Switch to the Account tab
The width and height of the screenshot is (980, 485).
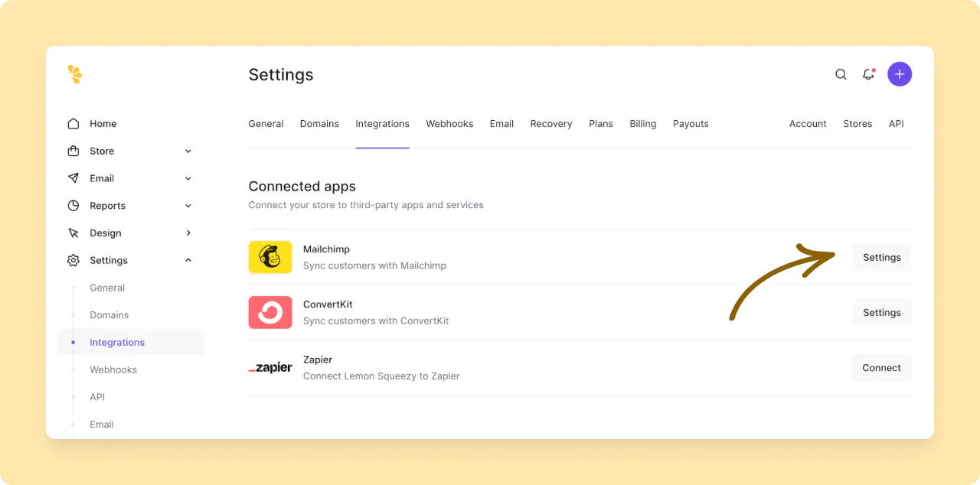[x=808, y=123]
